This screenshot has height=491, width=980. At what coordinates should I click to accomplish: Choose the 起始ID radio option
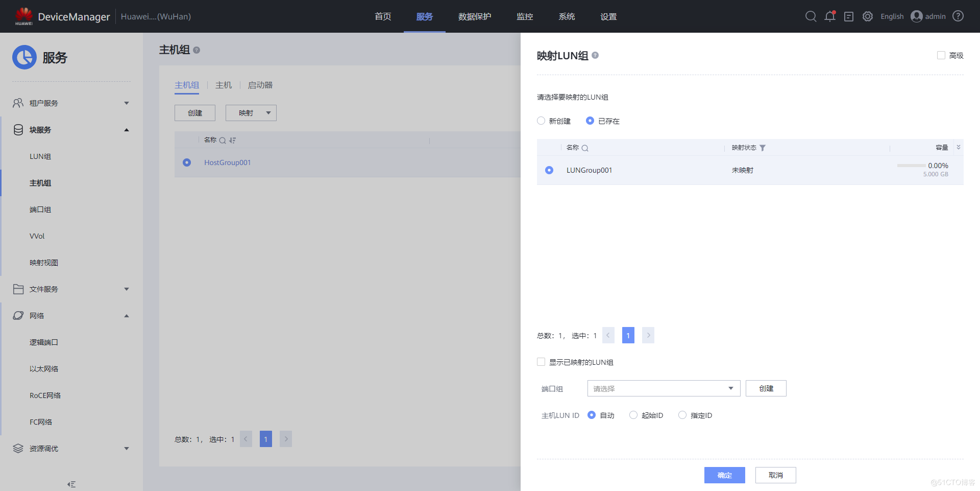pyautogui.click(x=633, y=415)
